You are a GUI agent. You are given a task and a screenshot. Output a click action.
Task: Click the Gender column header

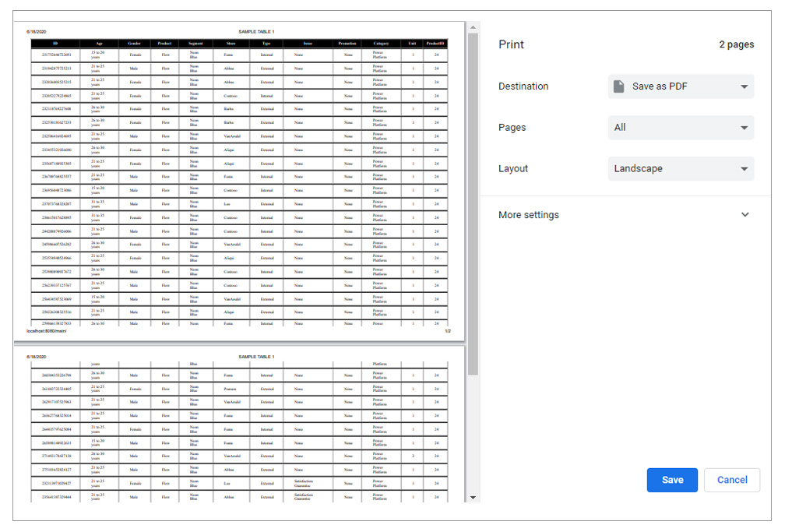pyautogui.click(x=134, y=44)
